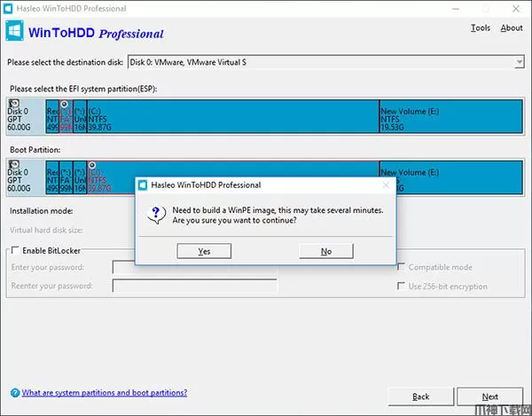
Task: Enable the BitLocker checkbox
Action: [15, 251]
